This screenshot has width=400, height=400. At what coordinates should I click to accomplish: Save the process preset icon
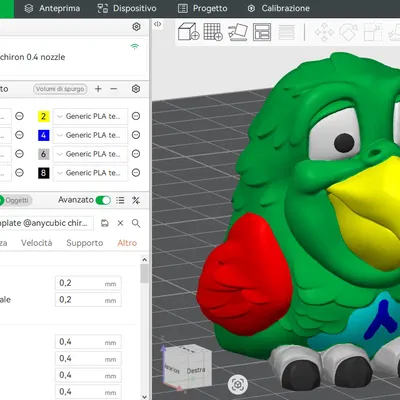(105, 223)
